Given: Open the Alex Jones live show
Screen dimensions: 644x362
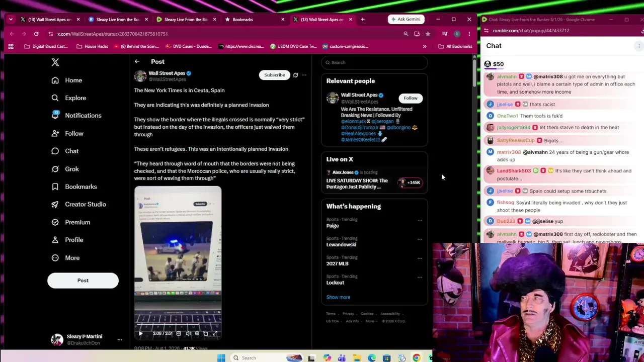Looking at the screenshot, I should (374, 179).
